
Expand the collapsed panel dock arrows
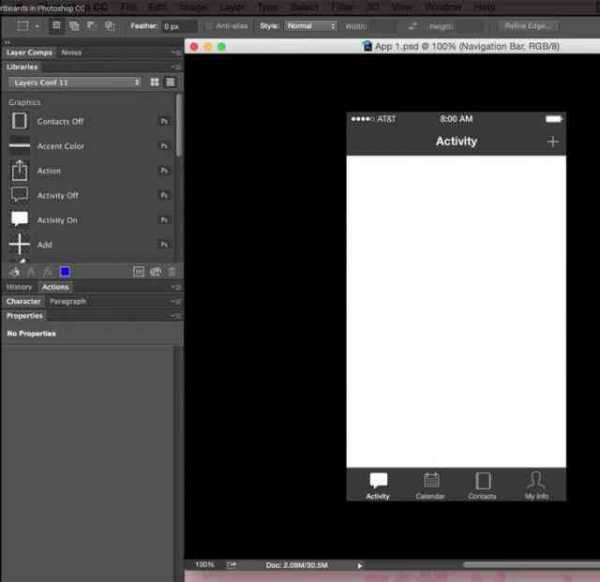pos(7,42)
